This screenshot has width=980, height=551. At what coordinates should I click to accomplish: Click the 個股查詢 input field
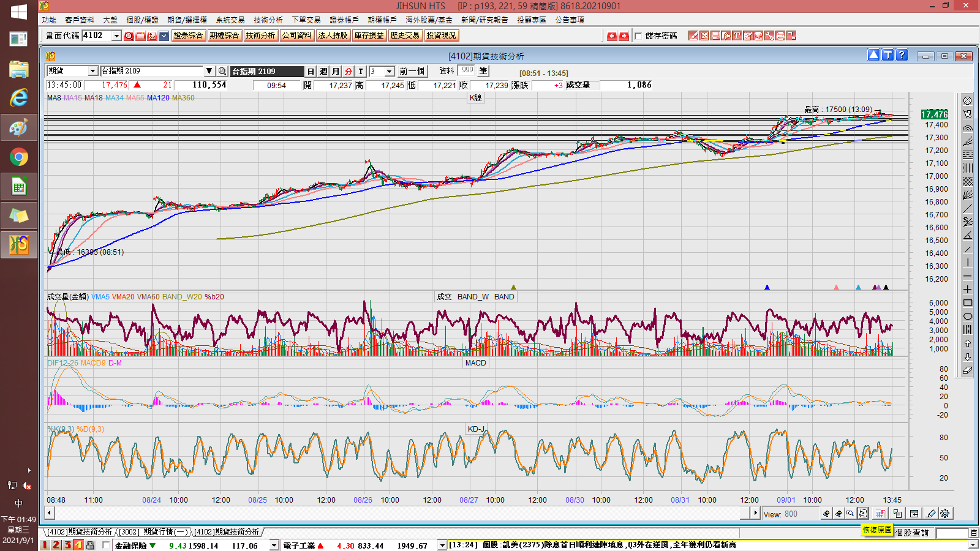click(x=952, y=533)
